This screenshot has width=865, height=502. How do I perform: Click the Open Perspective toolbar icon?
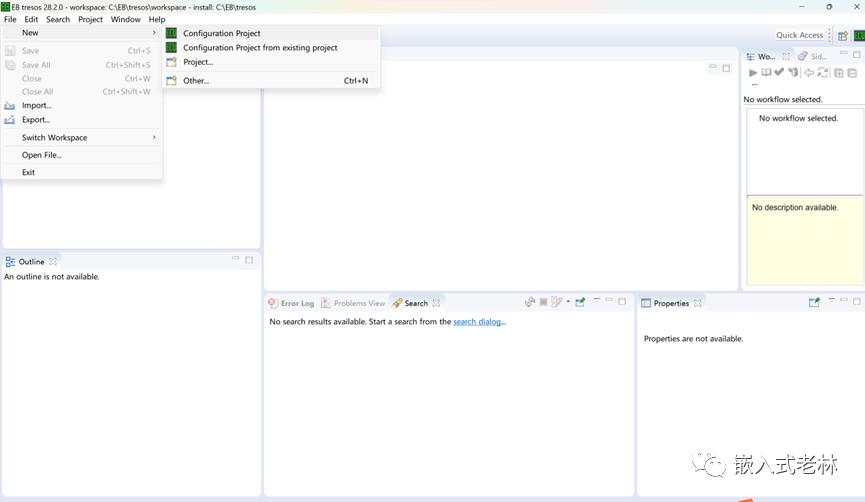(842, 36)
